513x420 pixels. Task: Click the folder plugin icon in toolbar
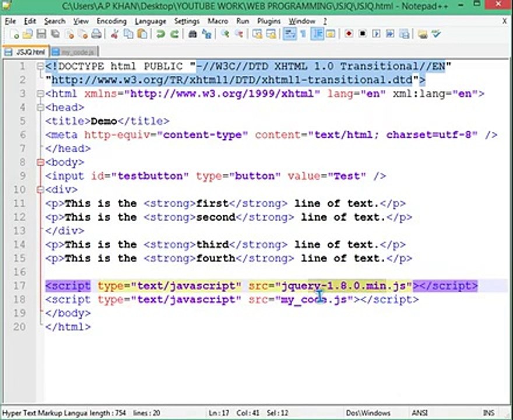pos(423,34)
